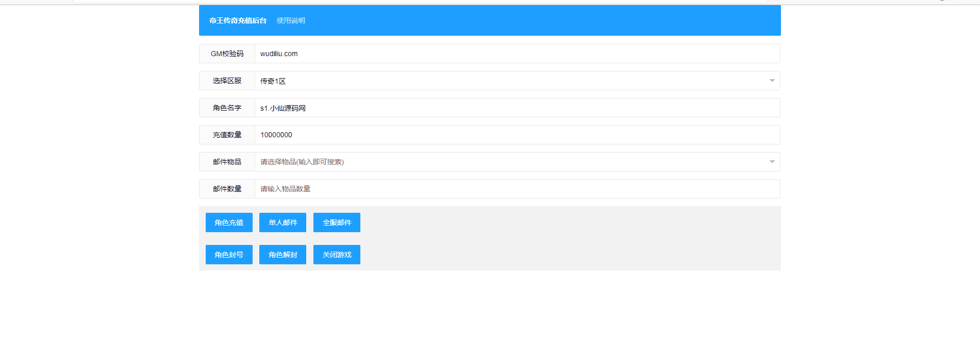This screenshot has height=348, width=980.
Task: Focus the 邮件数量 input field
Action: click(518, 189)
